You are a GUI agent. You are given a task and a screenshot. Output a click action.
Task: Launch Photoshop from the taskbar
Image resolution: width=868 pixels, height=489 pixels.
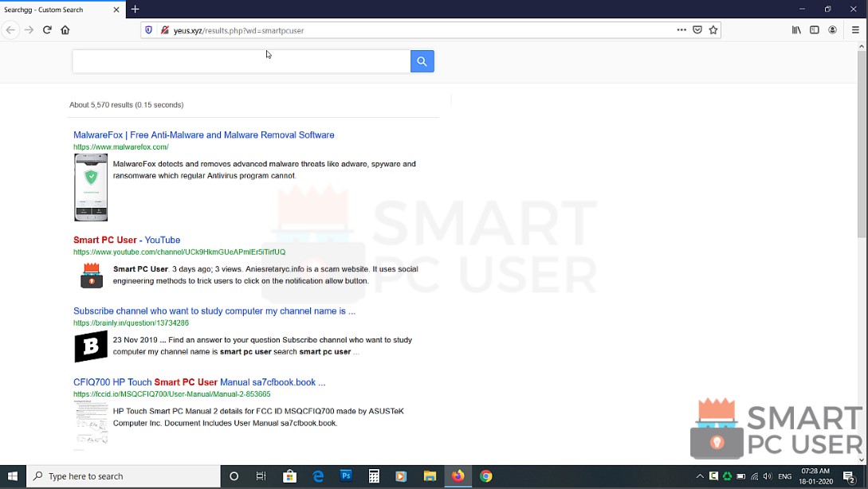point(346,475)
